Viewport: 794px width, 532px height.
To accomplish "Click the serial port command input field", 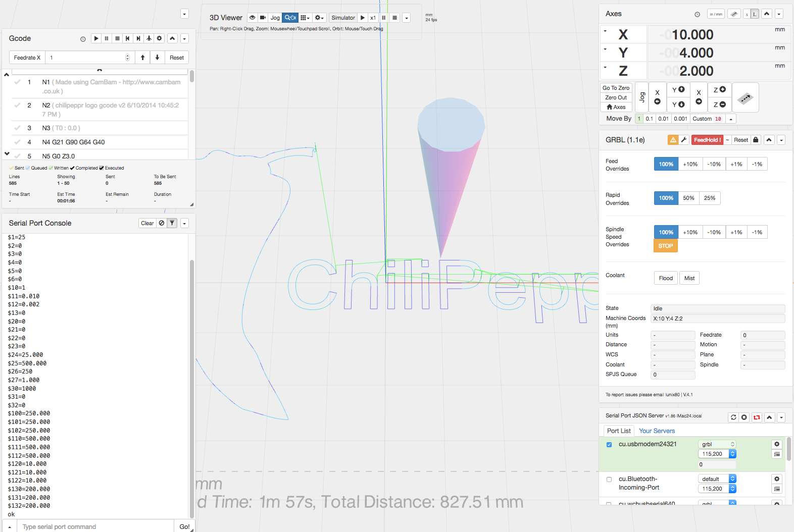I will 96,526.
